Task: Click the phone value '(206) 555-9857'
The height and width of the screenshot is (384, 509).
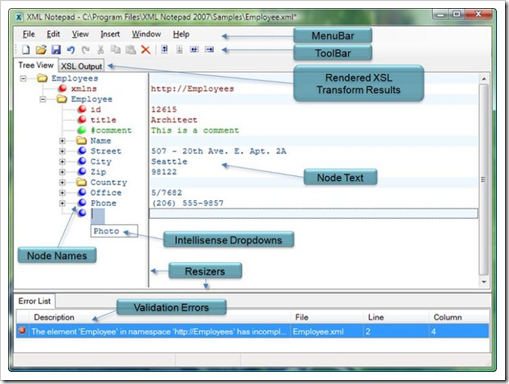Action: pos(188,203)
